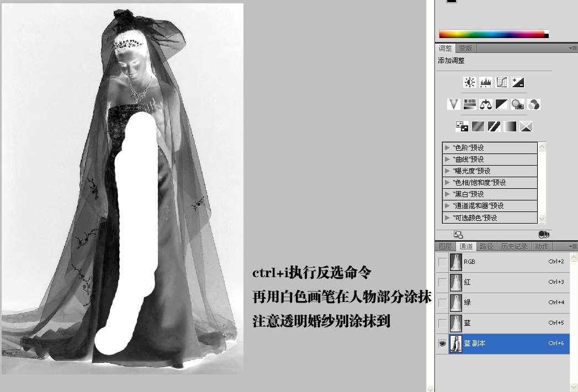The height and width of the screenshot is (392, 578).
Task: Expand the "曲线"预设 presets
Action: 448,160
